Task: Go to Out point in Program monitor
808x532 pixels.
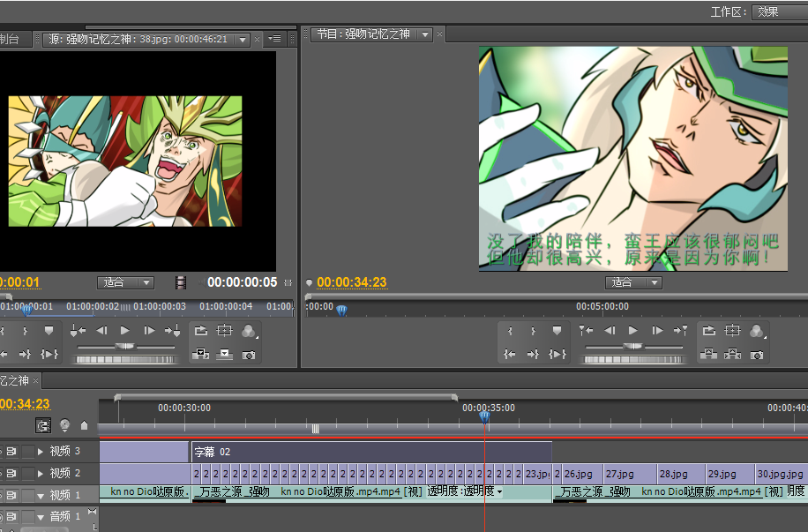Action: 534,354
